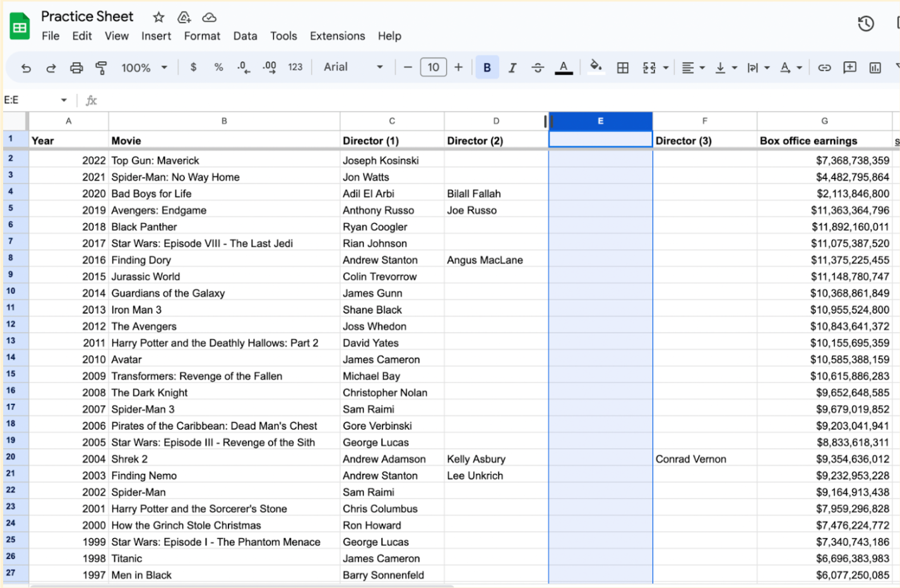Click the Redo arrow icon

(x=51, y=68)
